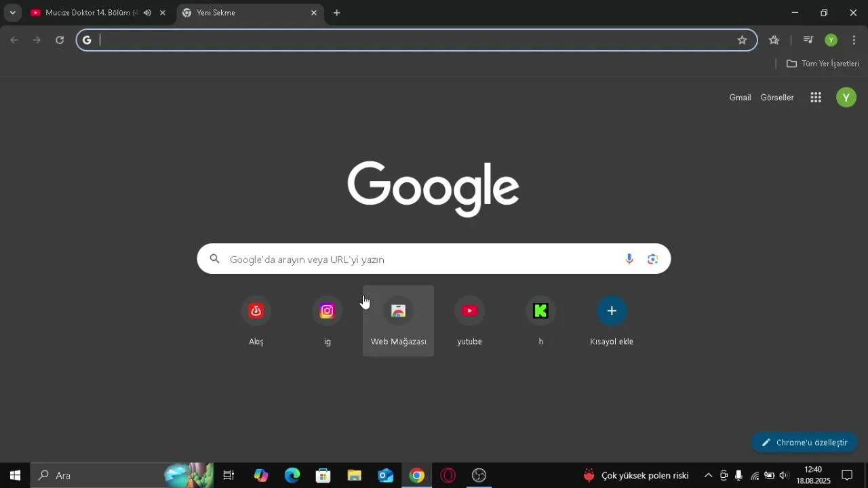Click the browser back arrow
Viewport: 868px width, 488px height.
tap(14, 40)
